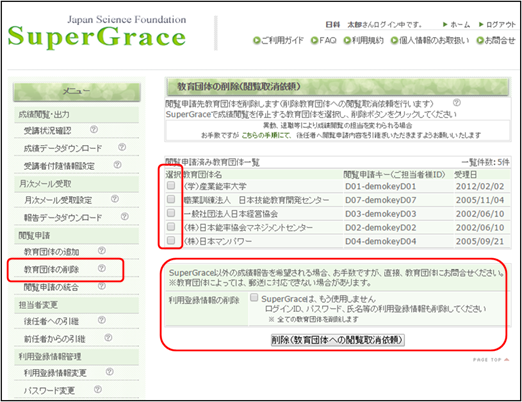522x402 pixels.
Task: Click the 削除(教育団体への閲覧取消依頼) button
Action: pos(338,340)
